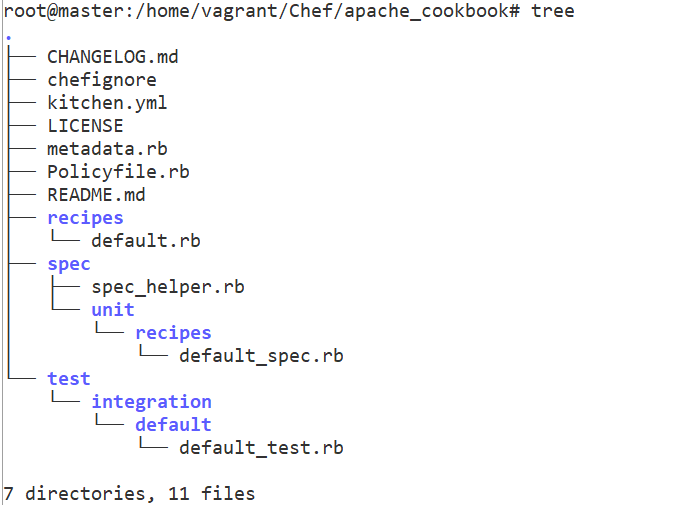Click the default directory under integration

click(173, 425)
